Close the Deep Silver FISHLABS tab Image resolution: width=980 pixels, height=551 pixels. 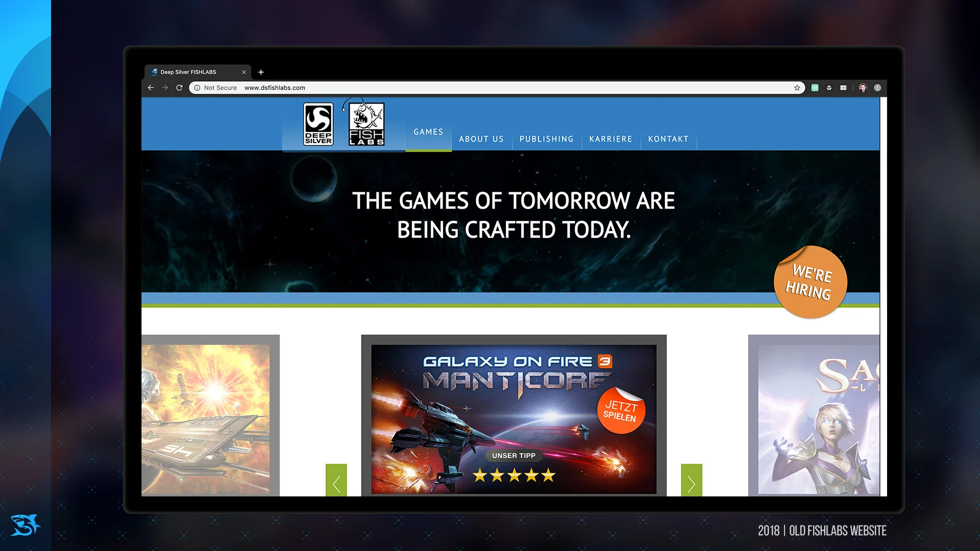[x=244, y=72]
